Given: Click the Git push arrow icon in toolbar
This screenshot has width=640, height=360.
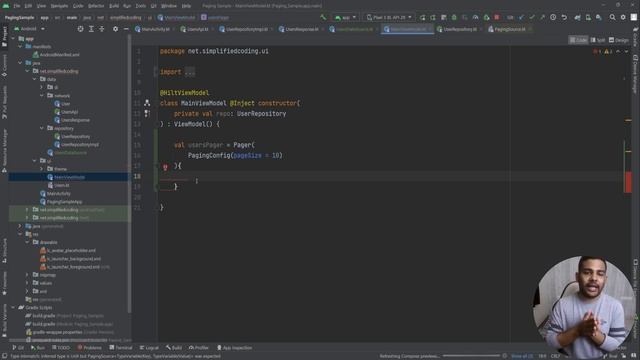Looking at the screenshot, I should [x=542, y=18].
